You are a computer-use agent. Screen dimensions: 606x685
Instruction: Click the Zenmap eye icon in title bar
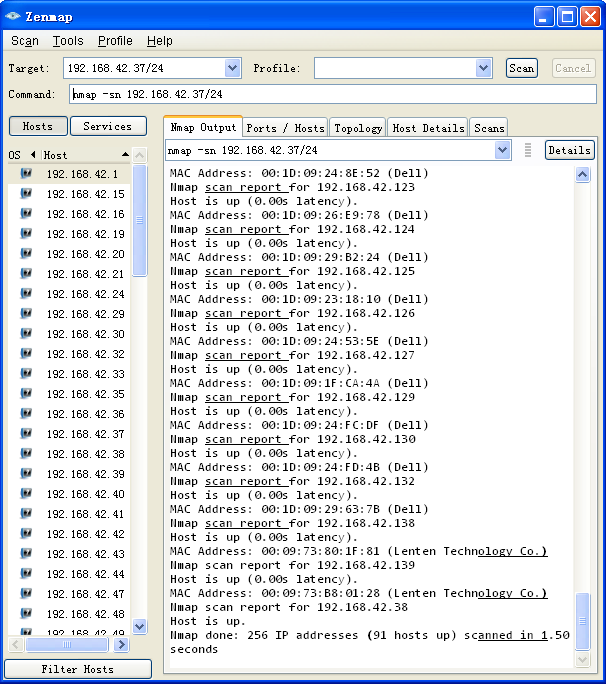point(13,17)
